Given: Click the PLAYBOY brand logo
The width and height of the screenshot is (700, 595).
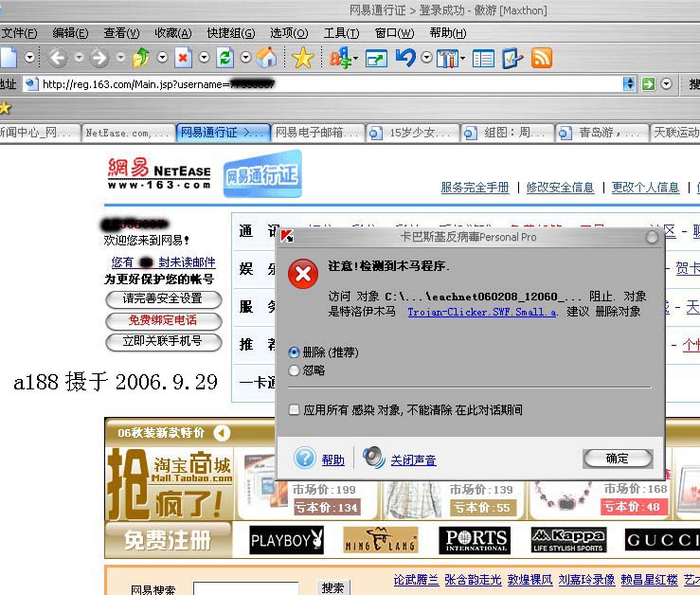Looking at the screenshot, I should click(287, 540).
